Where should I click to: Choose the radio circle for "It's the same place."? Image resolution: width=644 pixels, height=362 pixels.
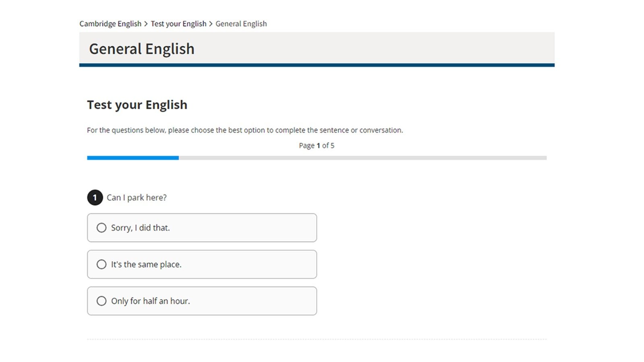pyautogui.click(x=101, y=264)
